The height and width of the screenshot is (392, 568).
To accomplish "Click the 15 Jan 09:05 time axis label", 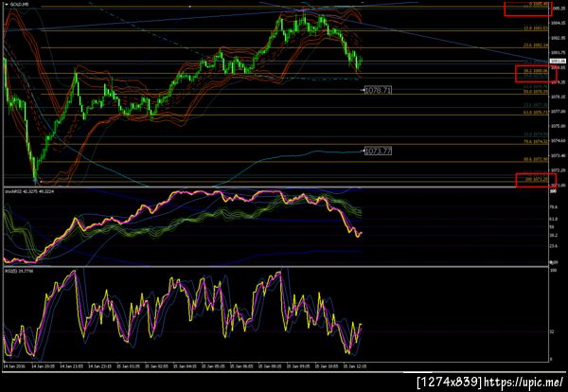I will (298, 366).
